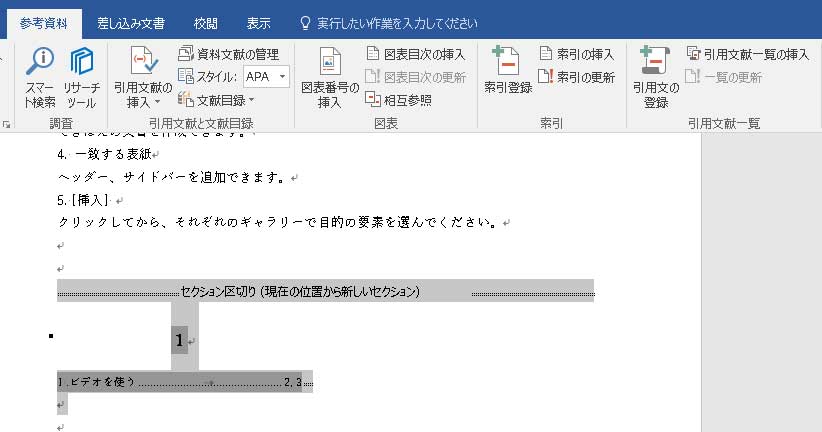822x432 pixels.
Task: Open スマート検索 (Smart Lookup)
Action: coord(40,78)
